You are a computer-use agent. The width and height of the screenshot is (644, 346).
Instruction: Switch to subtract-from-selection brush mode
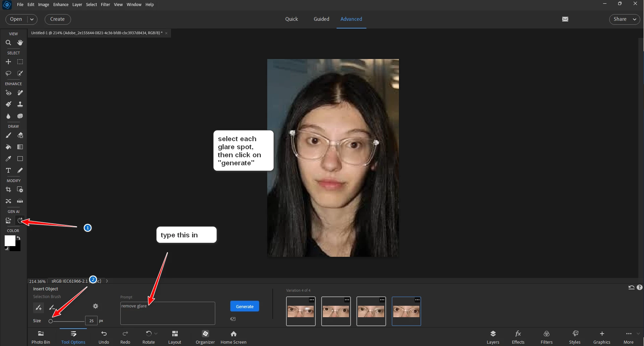click(52, 307)
